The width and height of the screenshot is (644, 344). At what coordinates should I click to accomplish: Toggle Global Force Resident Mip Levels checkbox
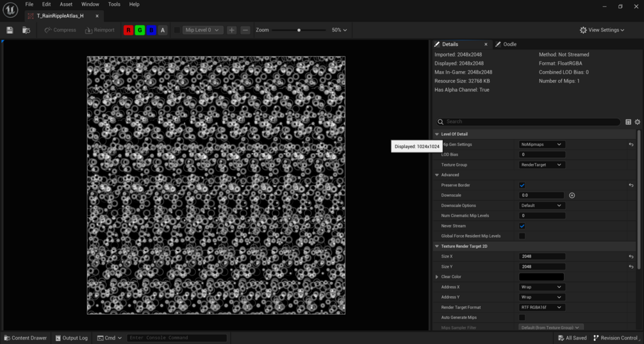pos(522,236)
